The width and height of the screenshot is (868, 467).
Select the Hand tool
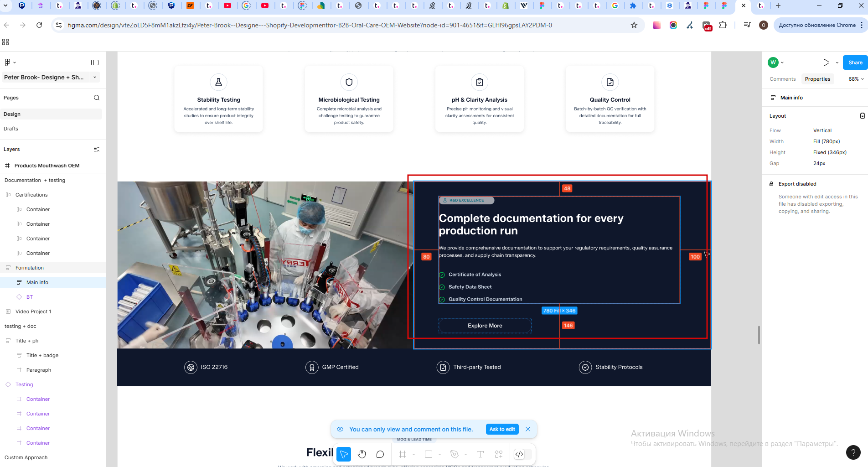click(362, 454)
